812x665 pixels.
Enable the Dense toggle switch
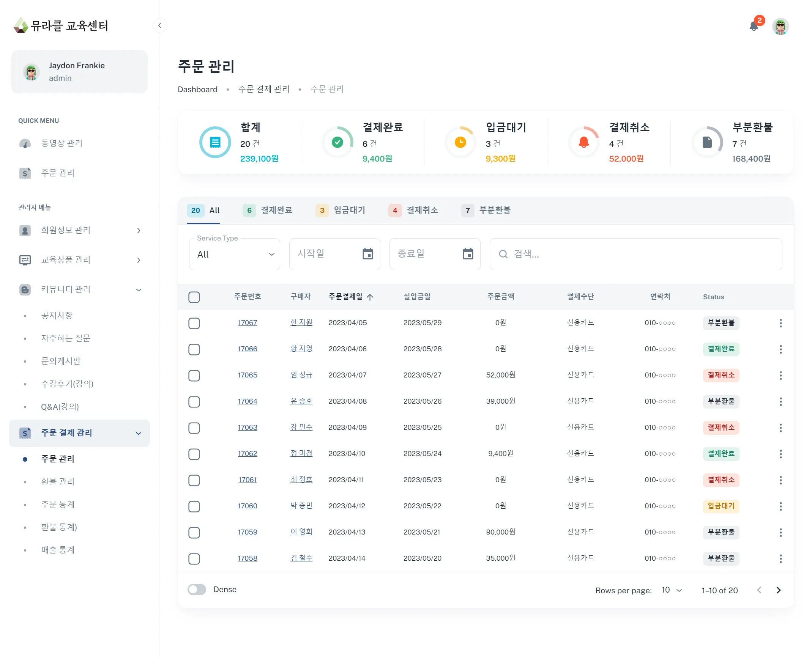pyautogui.click(x=197, y=590)
